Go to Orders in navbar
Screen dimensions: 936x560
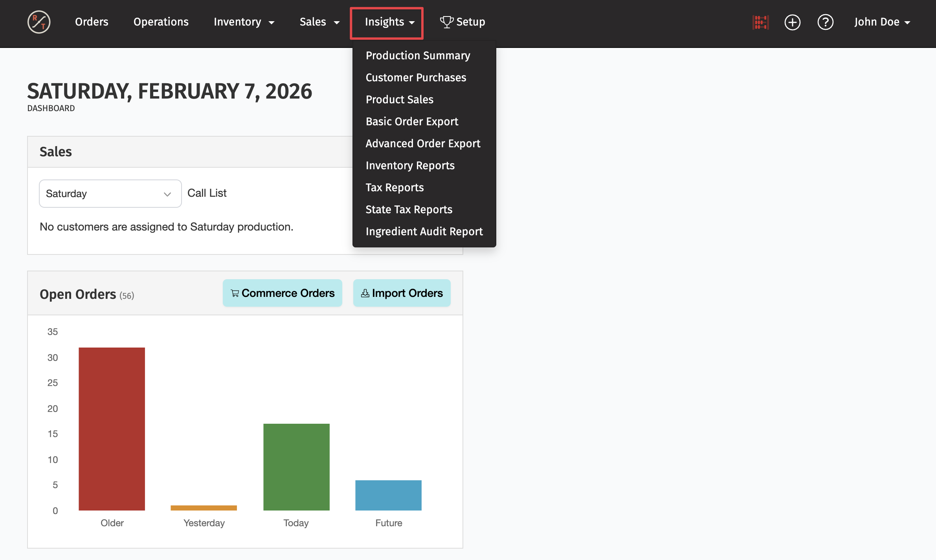point(92,22)
